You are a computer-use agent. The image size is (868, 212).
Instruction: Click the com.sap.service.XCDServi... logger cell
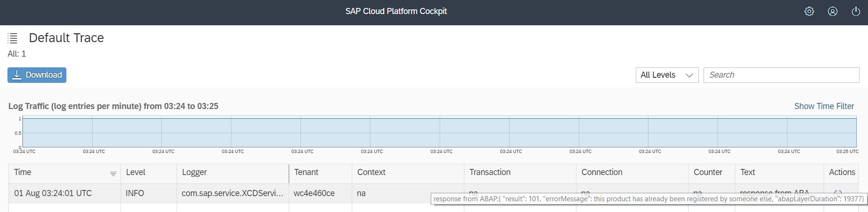233,193
